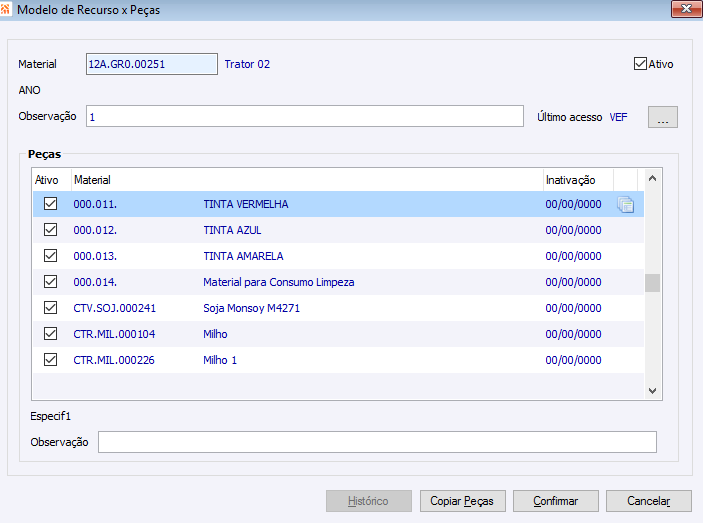703x523 pixels.
Task: Click the VEF last access value
Action: [618, 117]
